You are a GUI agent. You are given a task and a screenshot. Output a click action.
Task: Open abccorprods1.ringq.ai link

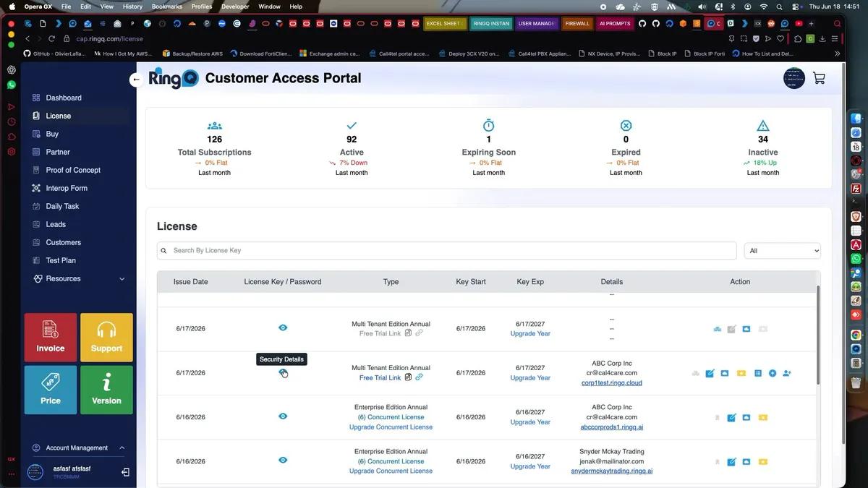(x=611, y=427)
